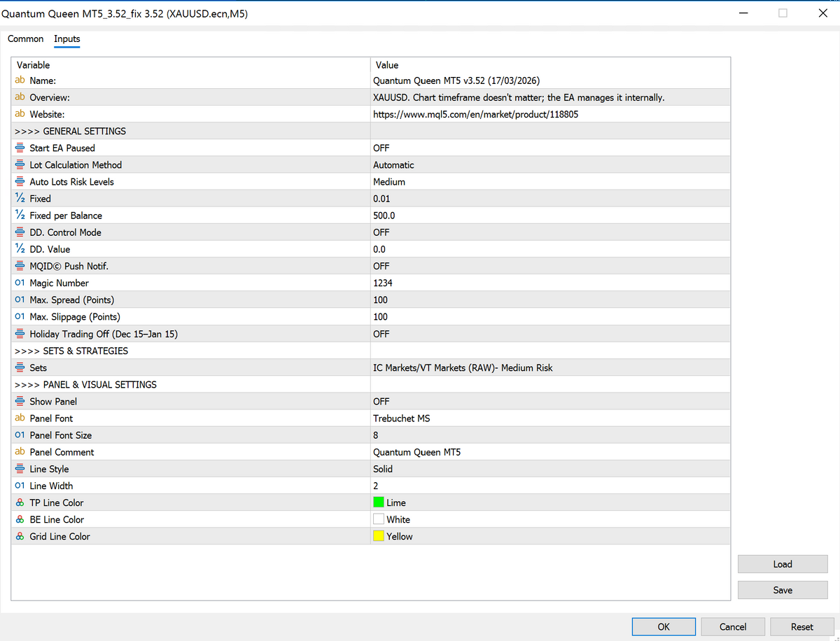Click the Fixed lot value 0.01

point(381,199)
